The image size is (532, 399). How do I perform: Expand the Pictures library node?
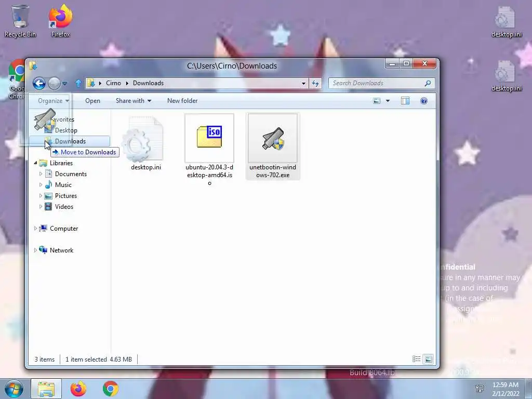tap(41, 196)
